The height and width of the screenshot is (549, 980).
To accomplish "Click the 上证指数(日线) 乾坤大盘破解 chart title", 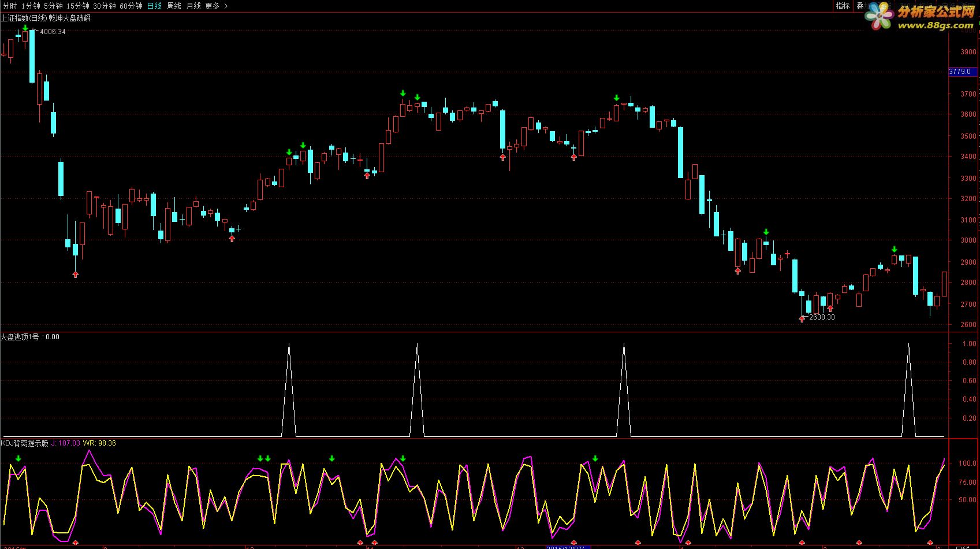I will coord(46,18).
